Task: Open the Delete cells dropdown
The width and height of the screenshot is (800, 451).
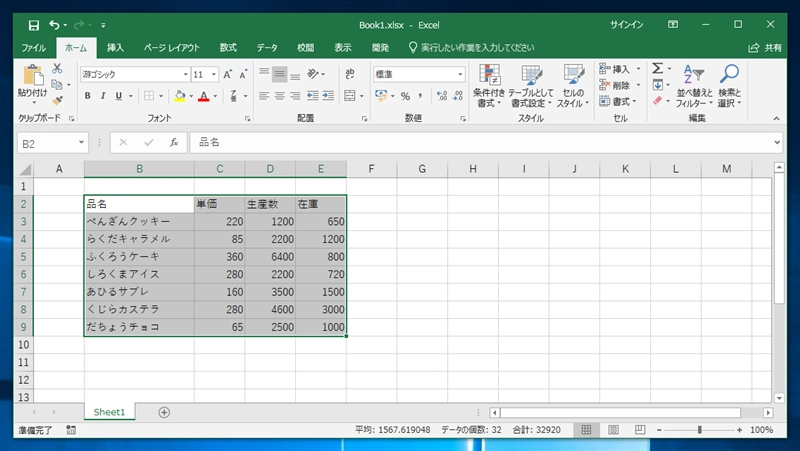Action: click(x=638, y=85)
